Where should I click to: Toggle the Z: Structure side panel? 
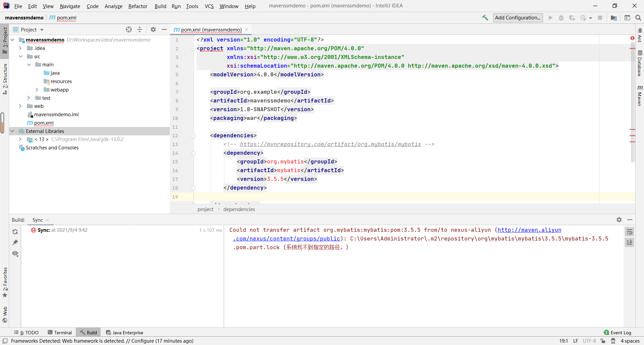click(x=5, y=79)
